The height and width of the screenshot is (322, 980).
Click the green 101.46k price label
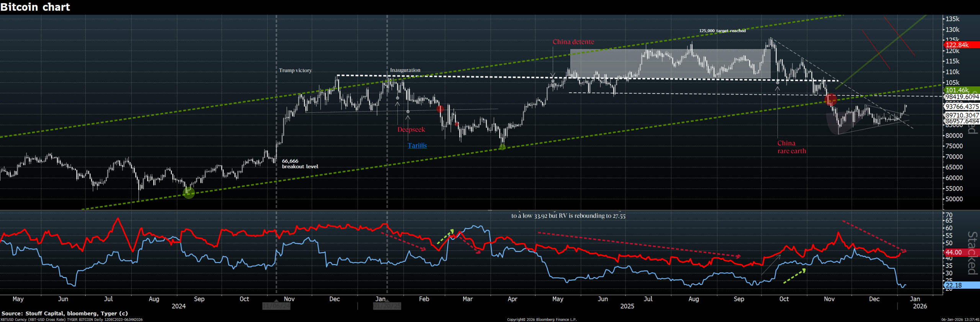[x=961, y=90]
